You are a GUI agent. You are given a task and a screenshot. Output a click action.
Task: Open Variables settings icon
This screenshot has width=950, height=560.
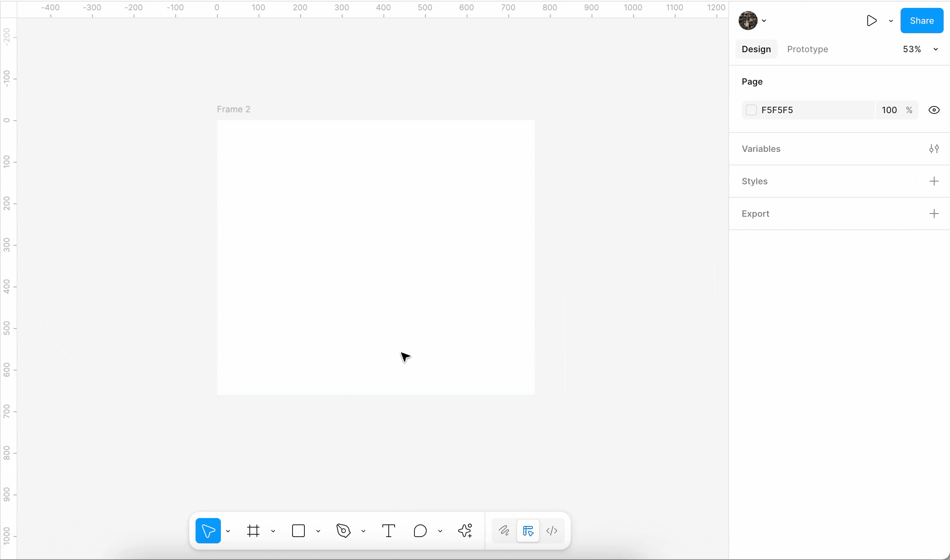pyautogui.click(x=934, y=149)
